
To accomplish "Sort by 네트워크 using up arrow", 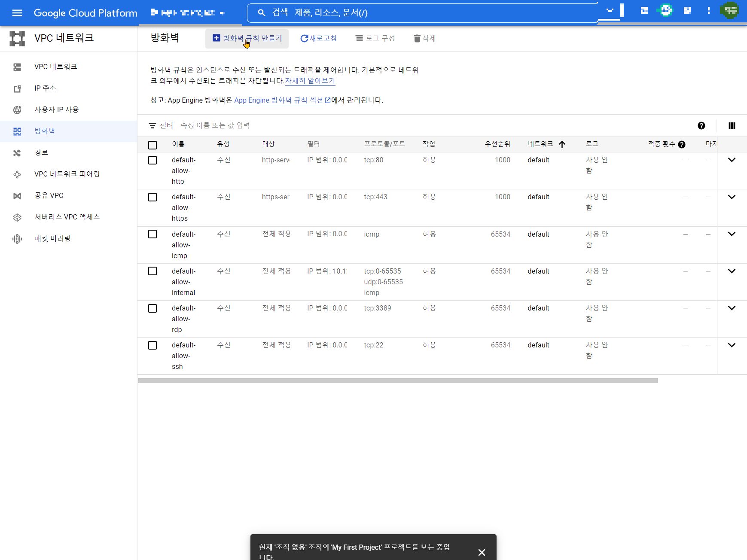I will click(x=562, y=144).
